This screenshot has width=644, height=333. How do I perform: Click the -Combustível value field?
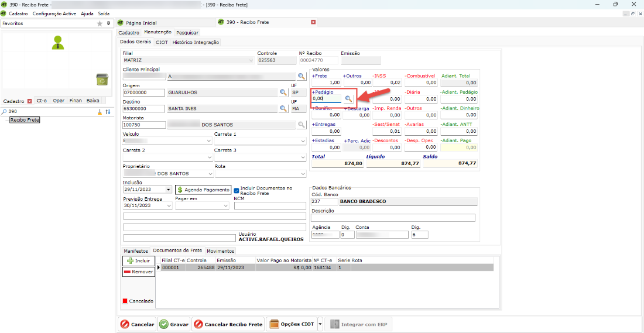click(421, 83)
